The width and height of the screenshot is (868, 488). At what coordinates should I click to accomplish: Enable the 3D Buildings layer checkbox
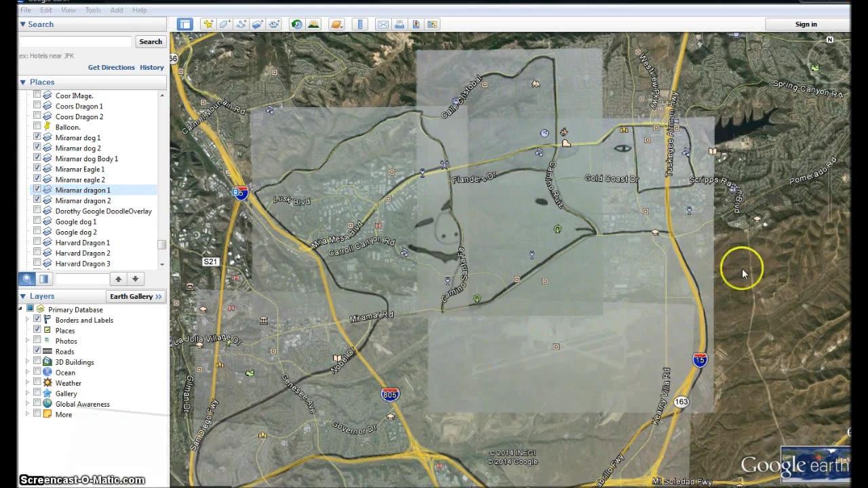click(37, 362)
